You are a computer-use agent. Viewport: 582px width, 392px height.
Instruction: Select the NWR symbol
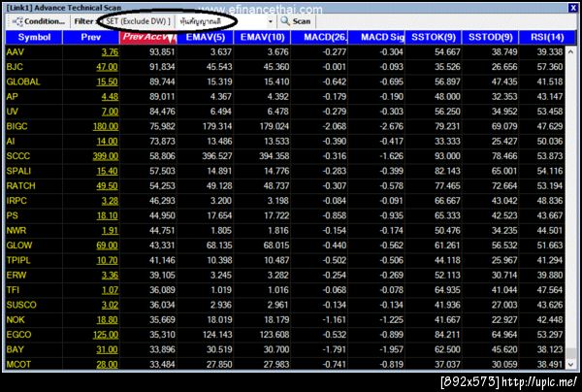tap(16, 231)
